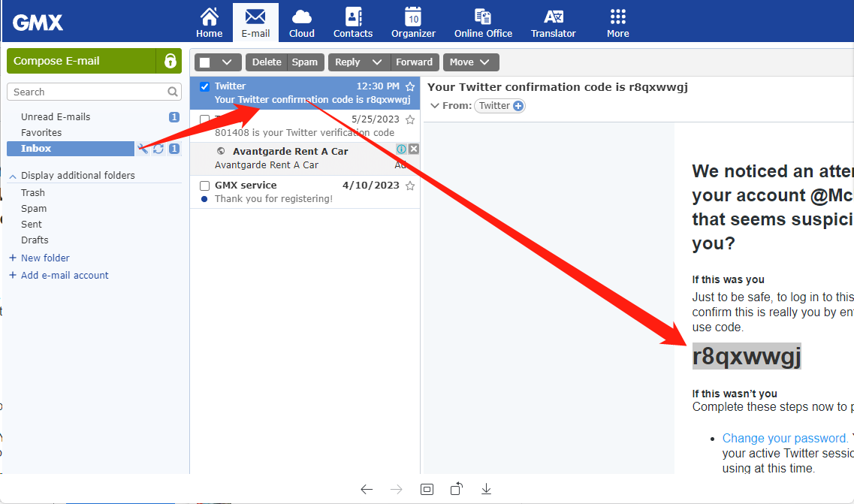Open the More apps menu
Viewport: 854px width, 504px height.
pos(617,23)
